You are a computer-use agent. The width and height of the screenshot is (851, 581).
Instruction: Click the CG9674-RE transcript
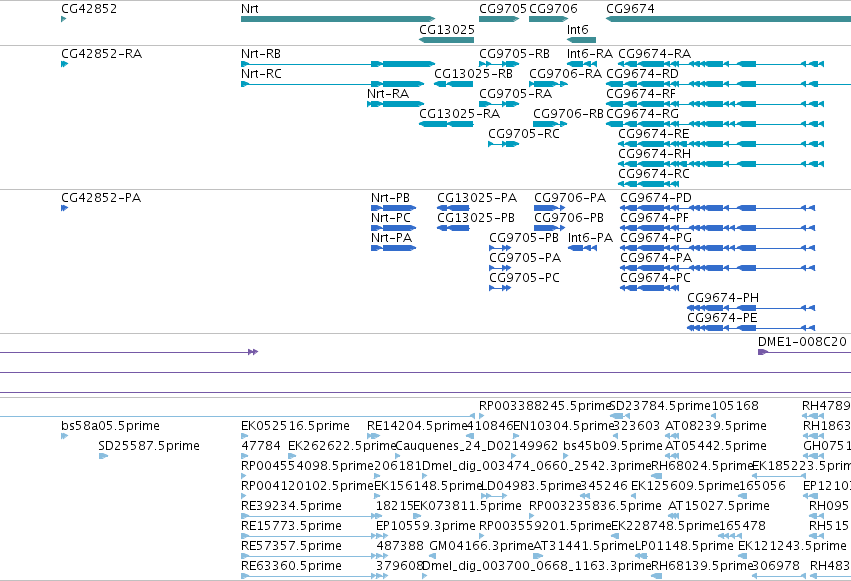pyautogui.click(x=721, y=144)
